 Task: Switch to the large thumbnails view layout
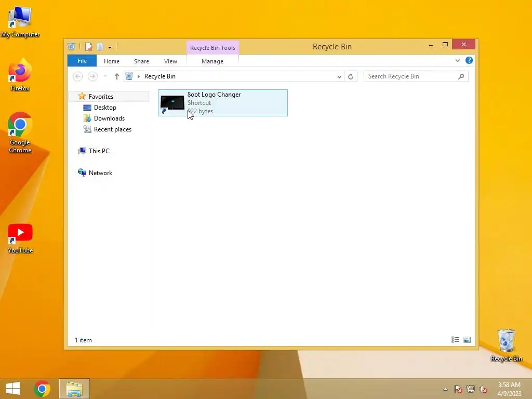pyautogui.click(x=467, y=340)
